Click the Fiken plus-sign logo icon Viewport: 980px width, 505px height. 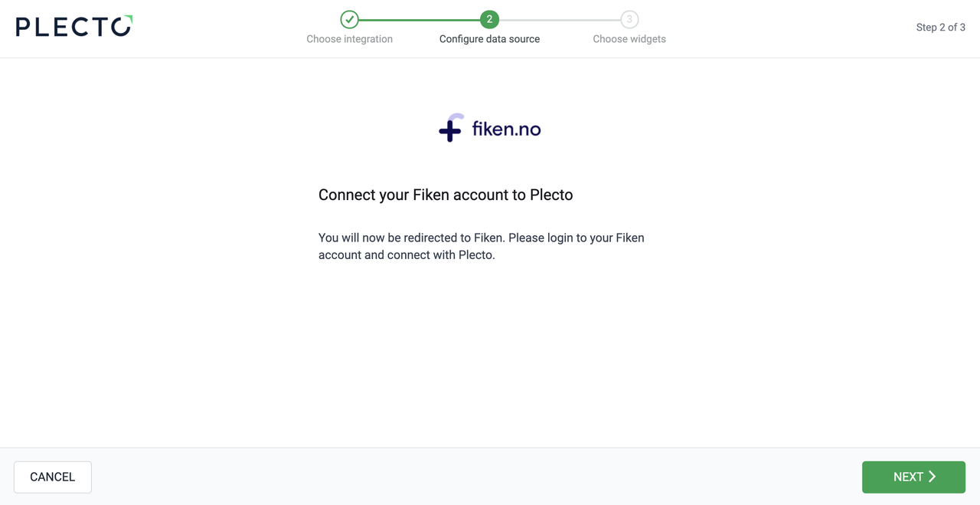tap(450, 129)
